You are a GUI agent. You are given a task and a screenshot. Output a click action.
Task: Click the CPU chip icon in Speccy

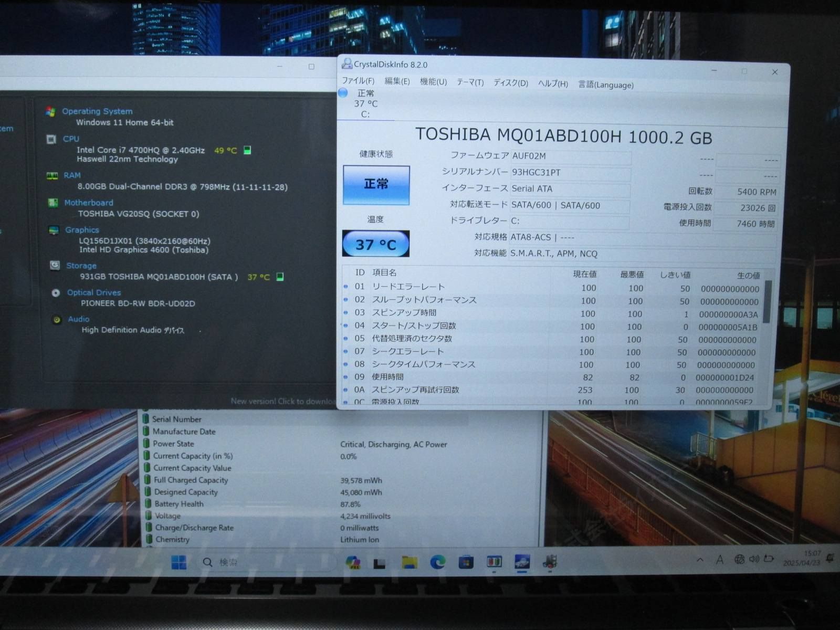coord(51,139)
